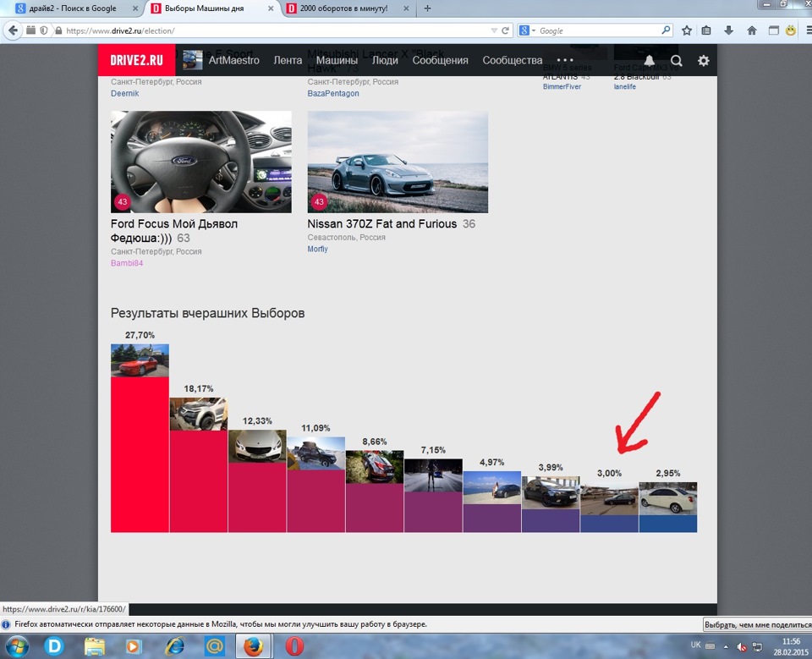Click the Google search input field
812x659 pixels.
599,30
